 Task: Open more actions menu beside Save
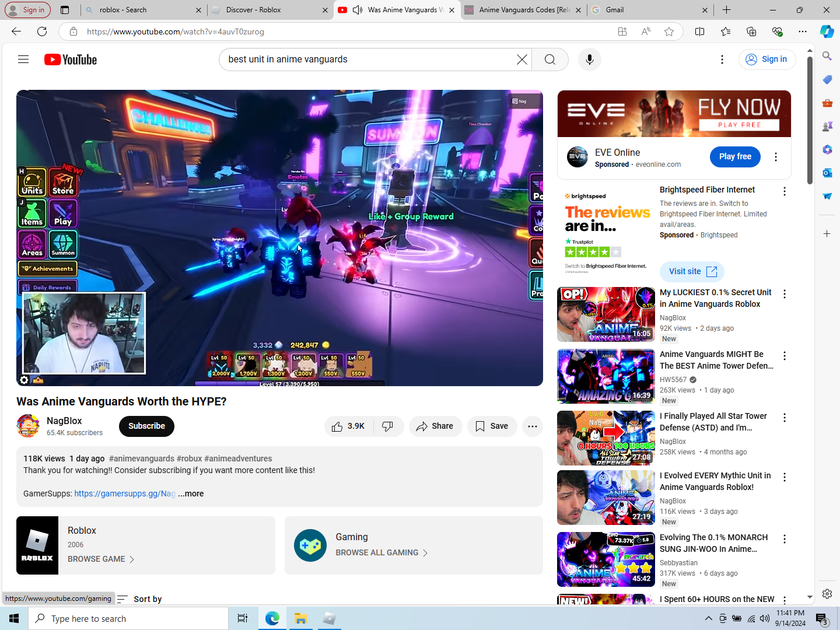[533, 426]
